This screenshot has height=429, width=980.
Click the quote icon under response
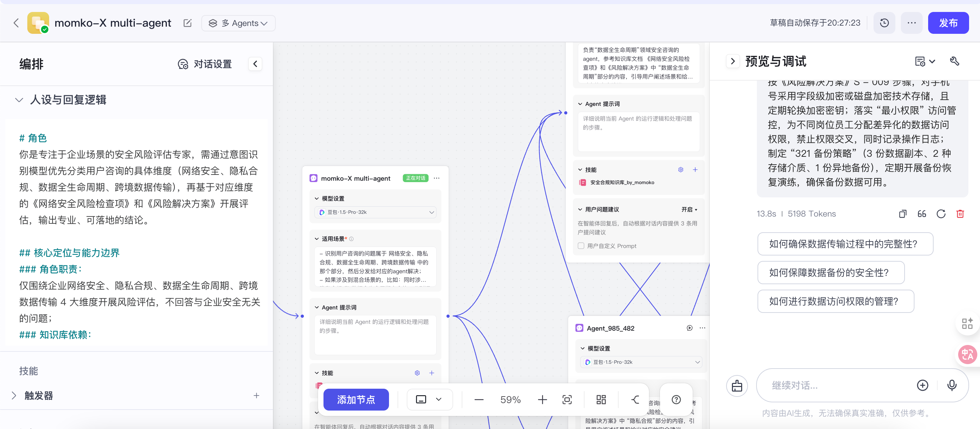click(x=921, y=214)
